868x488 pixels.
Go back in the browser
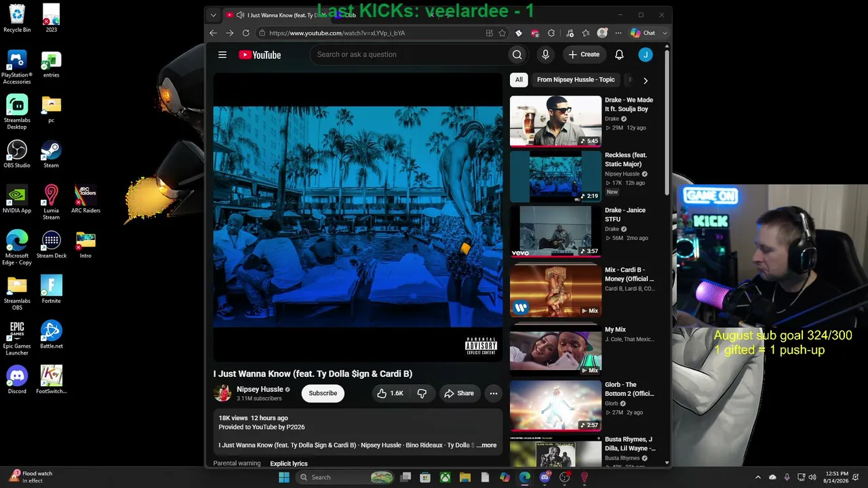coord(213,33)
